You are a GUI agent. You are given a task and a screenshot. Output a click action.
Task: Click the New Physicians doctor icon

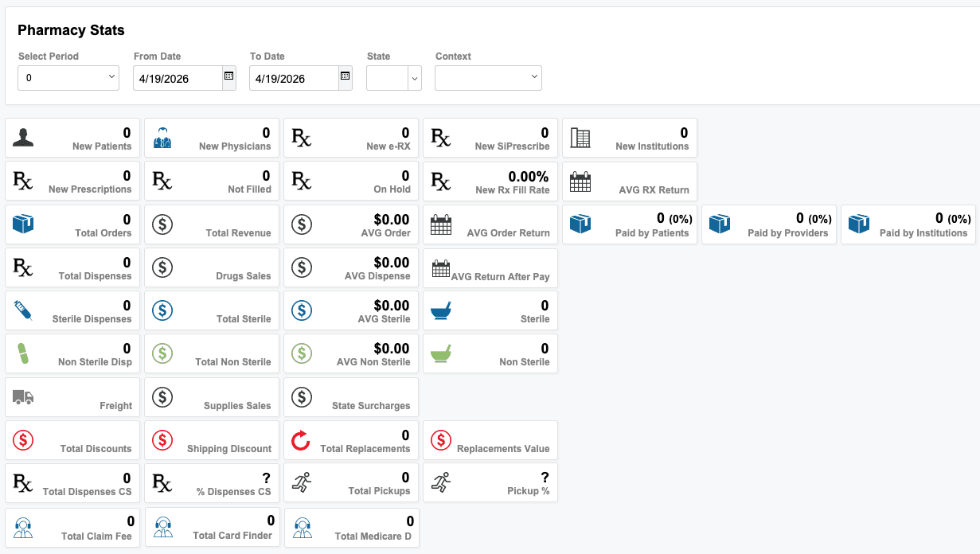coord(162,138)
